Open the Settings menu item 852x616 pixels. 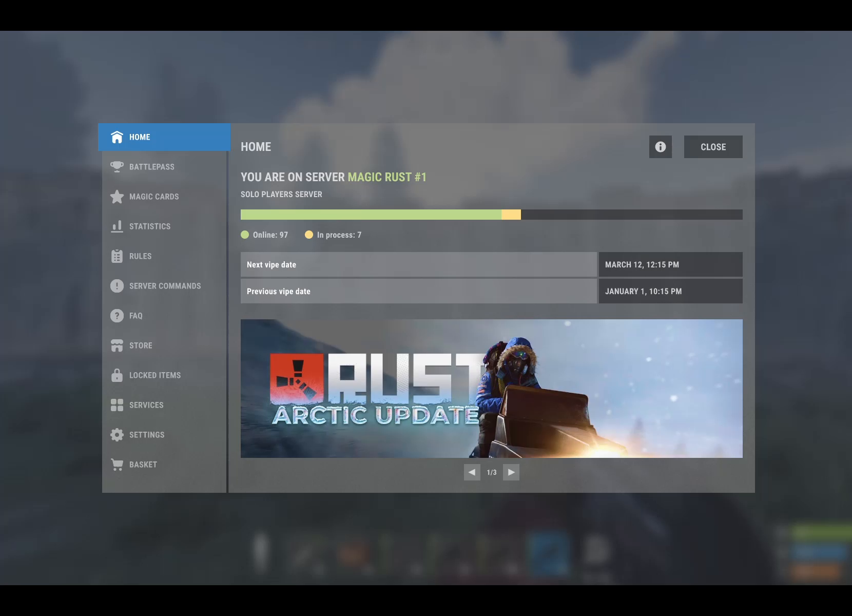pos(164,435)
